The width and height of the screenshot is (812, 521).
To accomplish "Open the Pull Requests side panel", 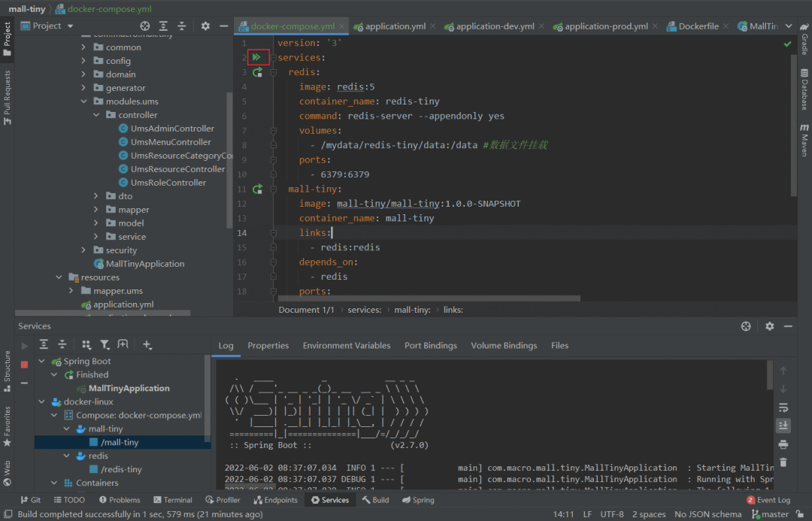I will (8, 98).
